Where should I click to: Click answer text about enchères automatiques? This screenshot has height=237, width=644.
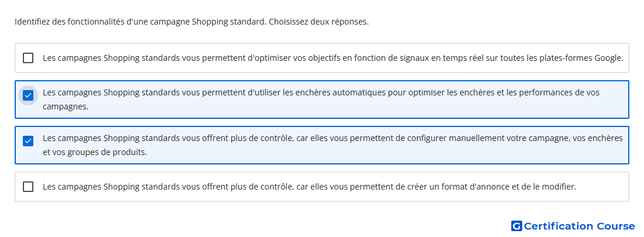pos(321,99)
